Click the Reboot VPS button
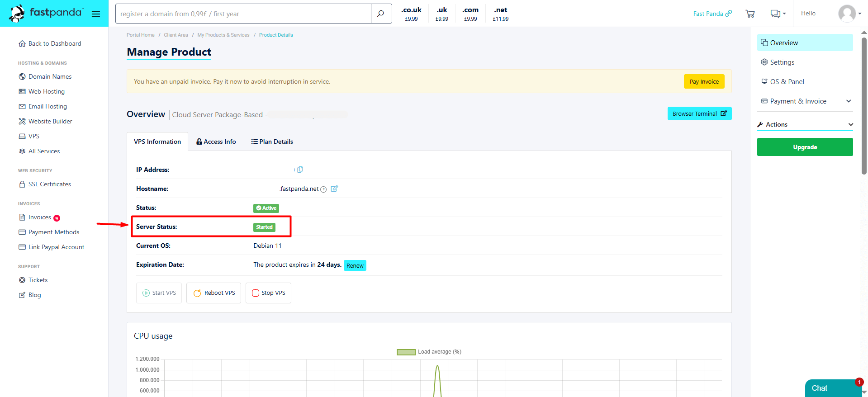The height and width of the screenshot is (397, 868). pyautogui.click(x=213, y=293)
